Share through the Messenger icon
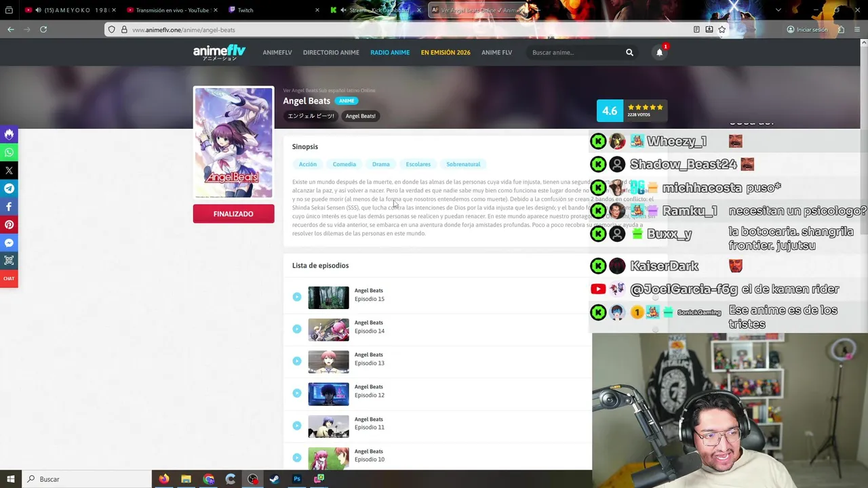868x488 pixels. [9, 243]
